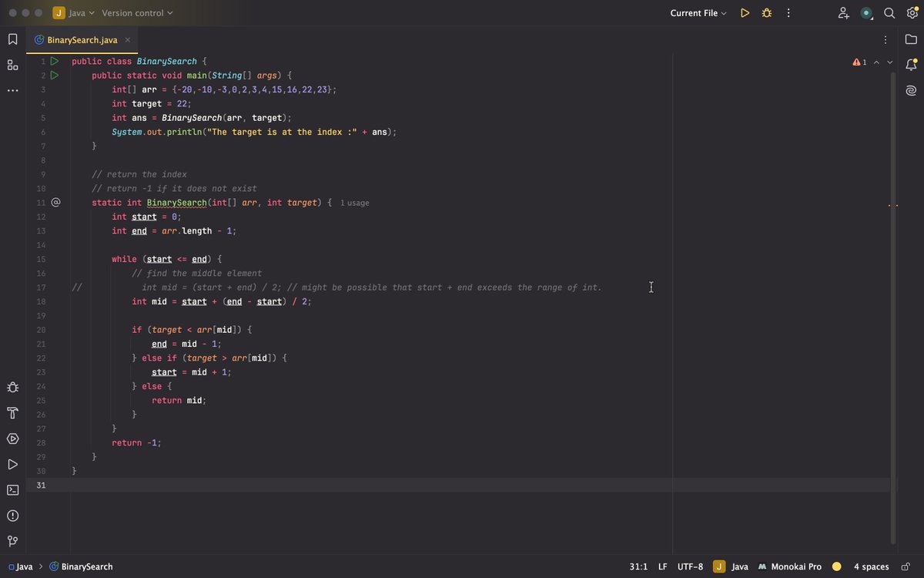924x578 pixels.
Task: Click run gutter icon on line 1
Action: point(55,61)
